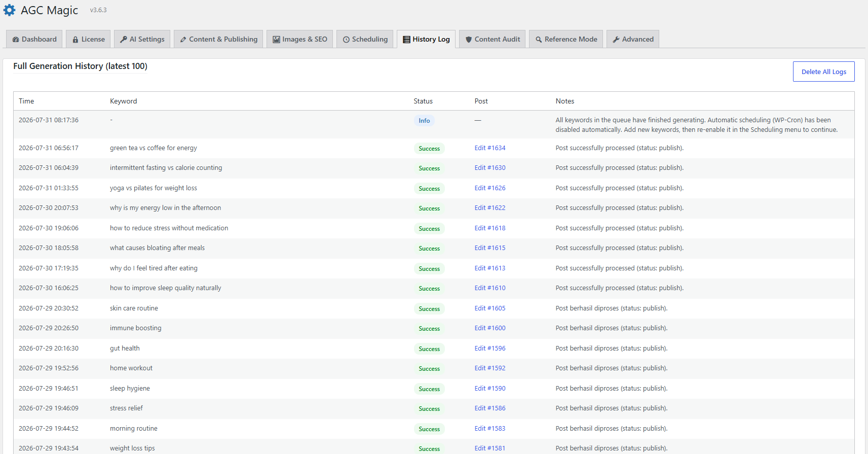Open the Dashboard tab

34,39
